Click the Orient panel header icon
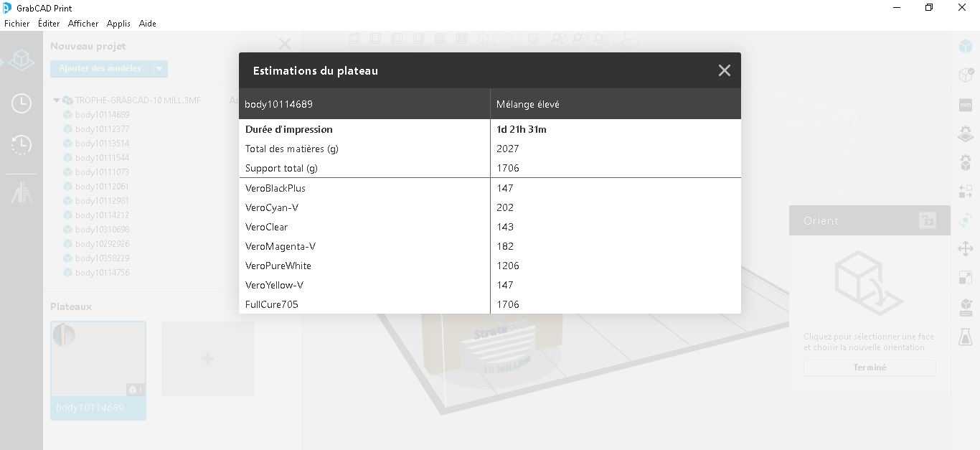This screenshot has height=450, width=980. (x=927, y=220)
